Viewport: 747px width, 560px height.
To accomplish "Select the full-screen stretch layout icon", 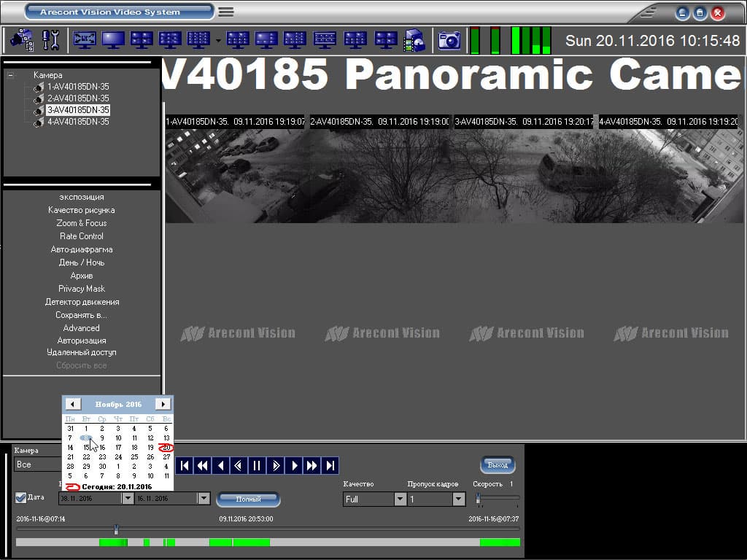I will click(x=85, y=40).
